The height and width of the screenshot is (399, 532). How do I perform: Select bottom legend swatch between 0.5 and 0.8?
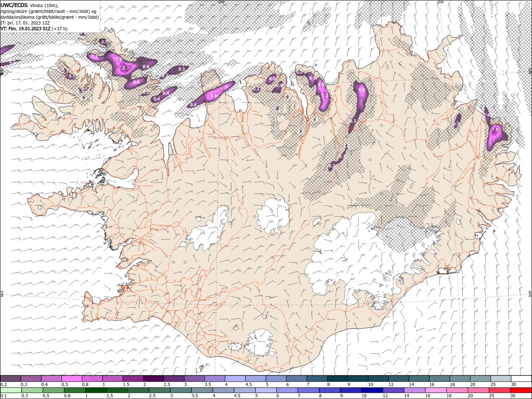pyautogui.click(x=53, y=390)
